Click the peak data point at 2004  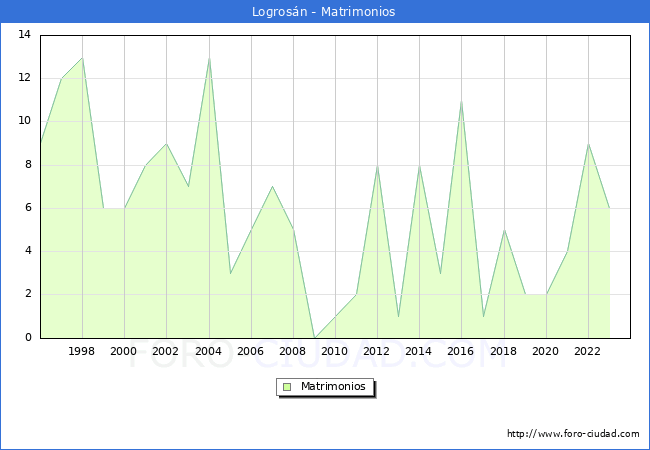point(209,57)
